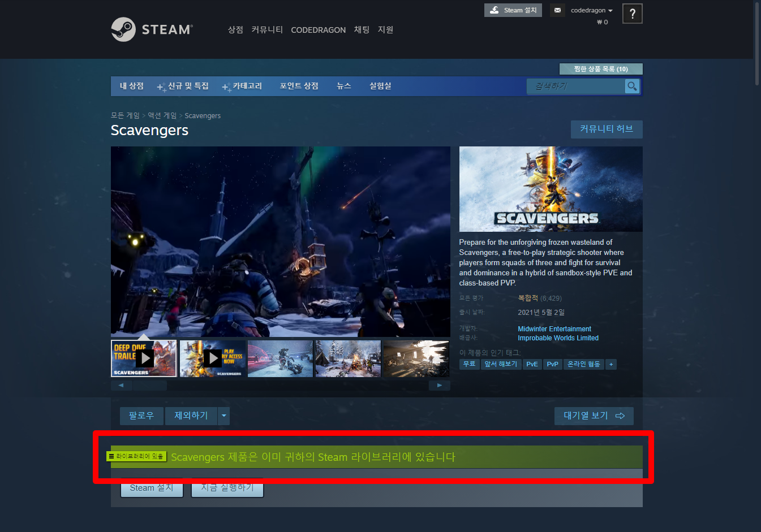
Task: Open the inbox envelope icon
Action: click(557, 10)
